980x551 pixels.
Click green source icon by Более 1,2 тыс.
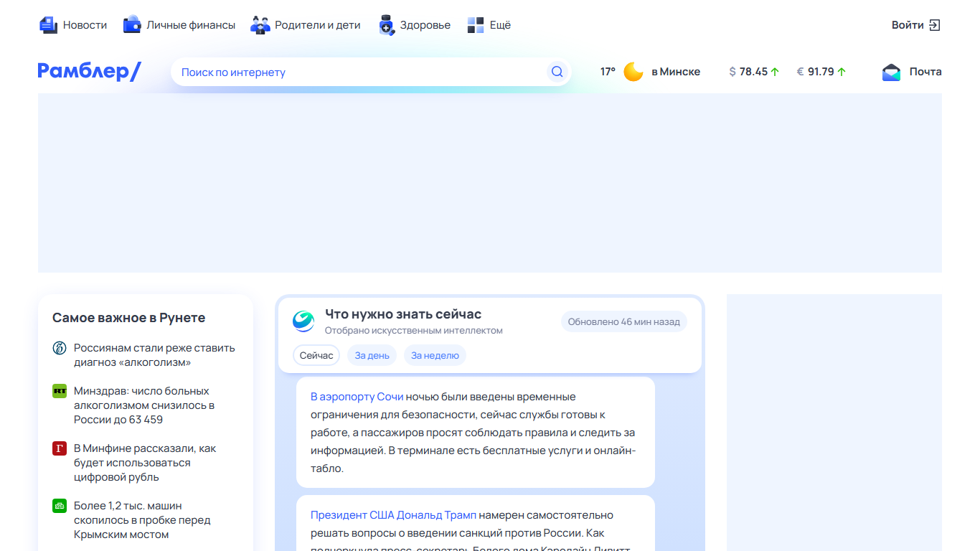60,506
